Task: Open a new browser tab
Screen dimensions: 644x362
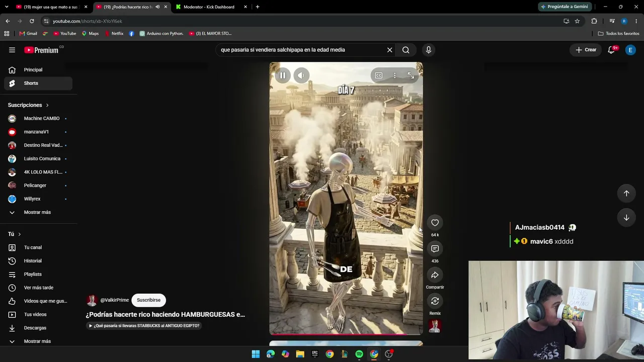Action: point(258,7)
